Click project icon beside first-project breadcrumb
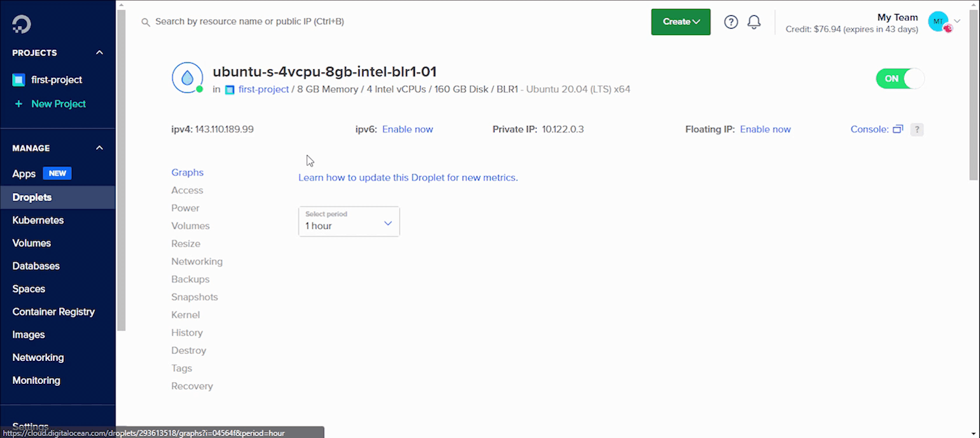This screenshot has height=438, width=980. pyautogui.click(x=230, y=90)
